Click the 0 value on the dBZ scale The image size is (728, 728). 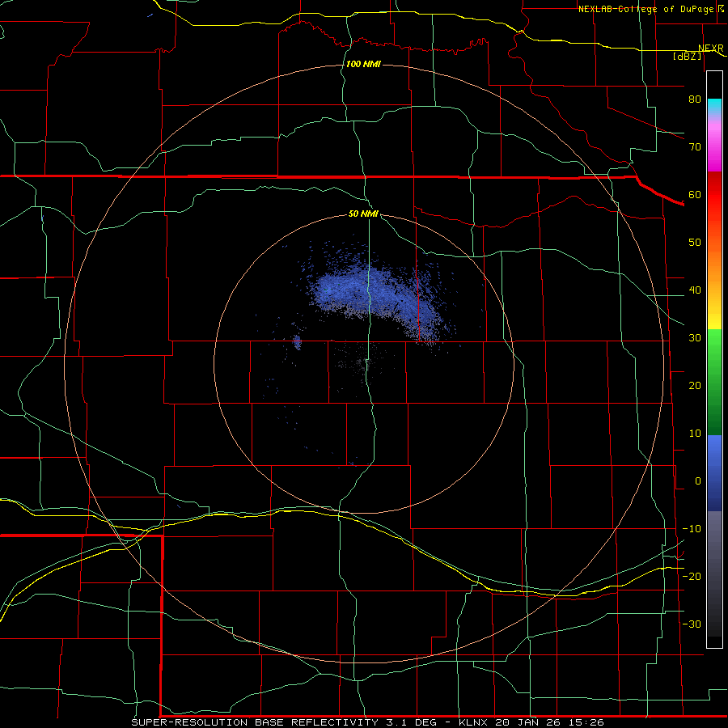tap(698, 481)
